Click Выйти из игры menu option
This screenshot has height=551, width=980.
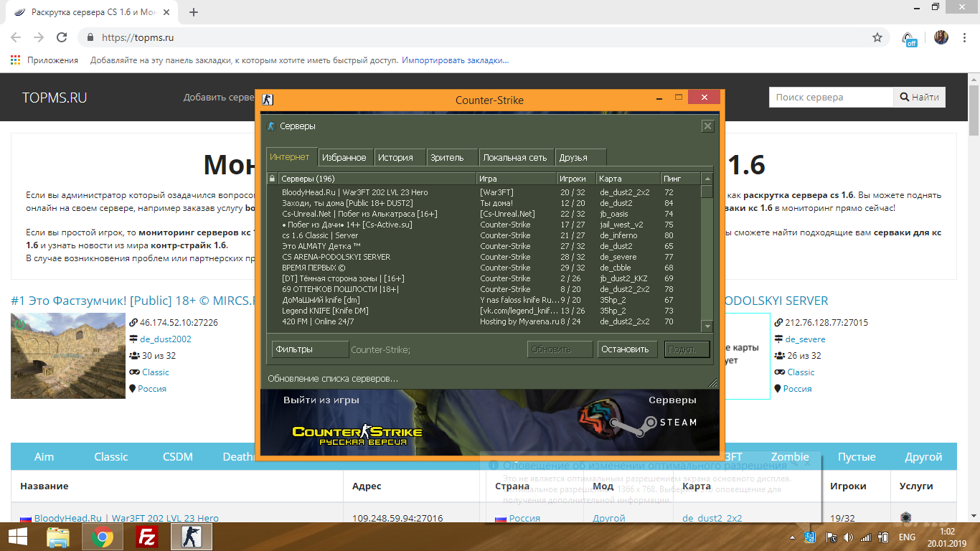click(321, 400)
